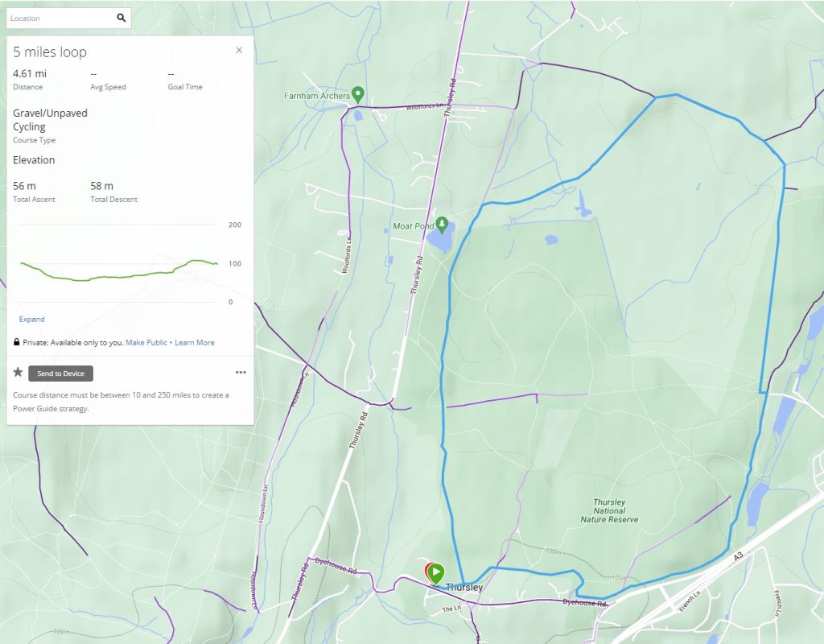Image resolution: width=824 pixels, height=644 pixels.
Task: Click the A3 road label
Action: pos(739,556)
